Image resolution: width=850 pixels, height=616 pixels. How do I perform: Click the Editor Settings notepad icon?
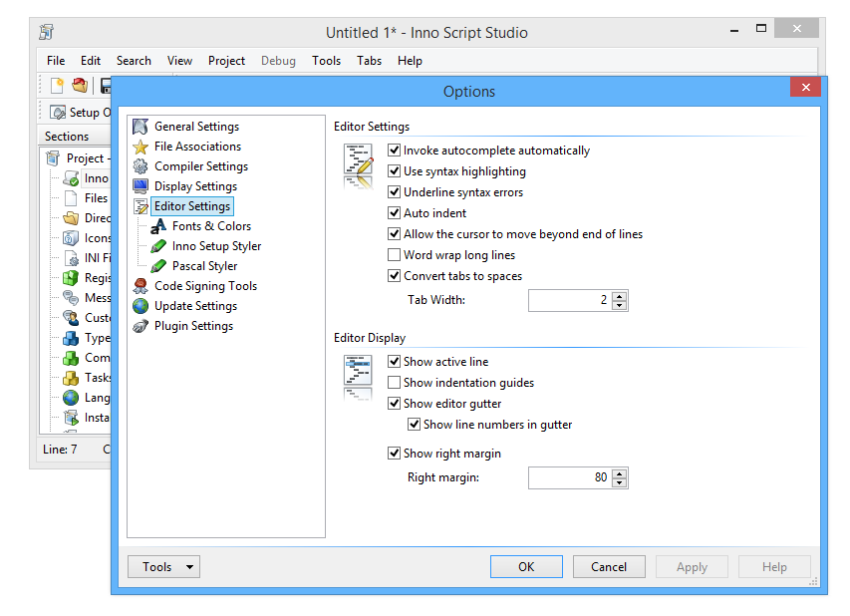[x=141, y=206]
